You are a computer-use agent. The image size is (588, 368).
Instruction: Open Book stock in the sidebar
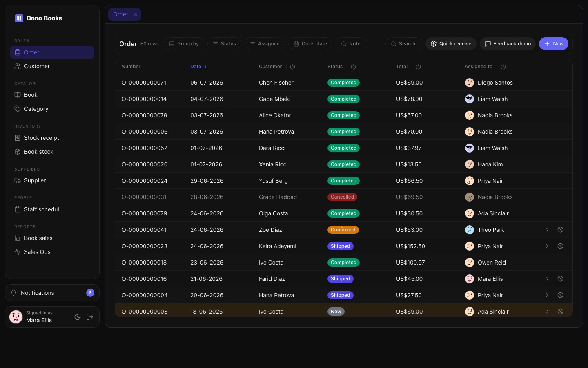click(52, 152)
